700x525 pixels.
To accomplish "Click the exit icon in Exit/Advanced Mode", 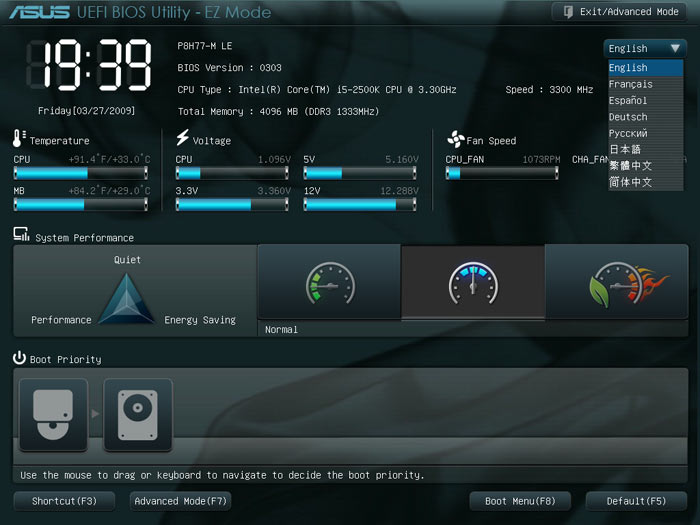I will point(568,12).
